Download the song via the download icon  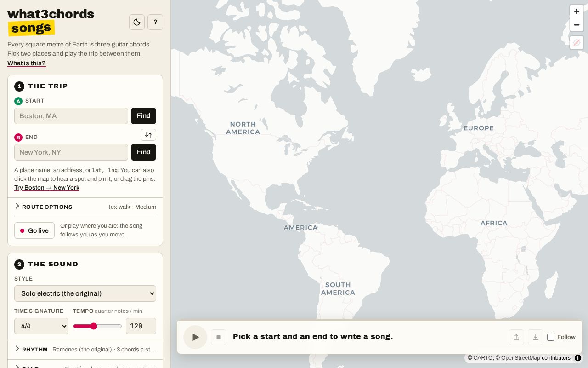point(536,337)
